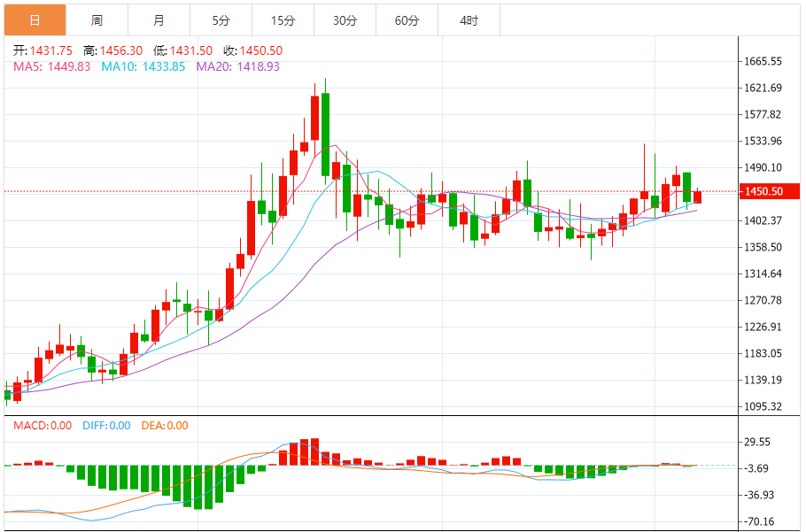Viewport: 806px width, 532px height.
Task: Switch to the 月 monthly tab
Action: point(159,19)
